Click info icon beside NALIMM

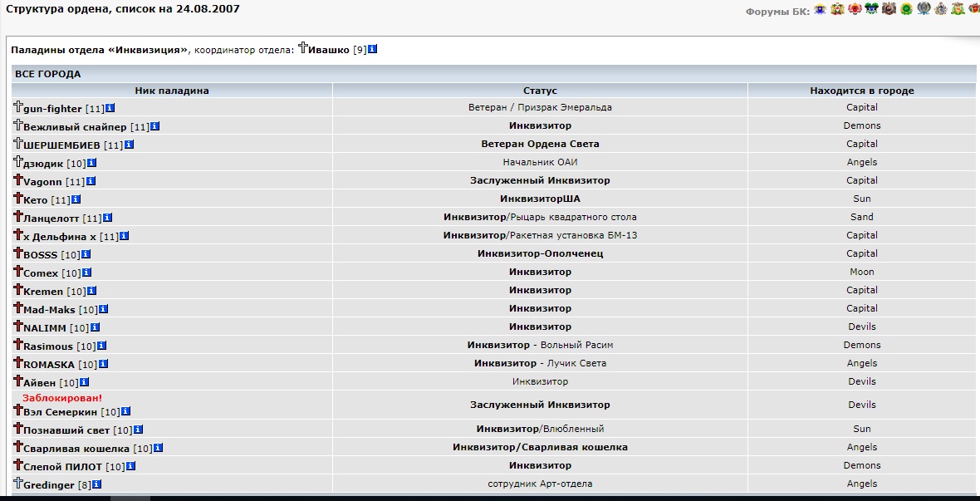coord(95,327)
